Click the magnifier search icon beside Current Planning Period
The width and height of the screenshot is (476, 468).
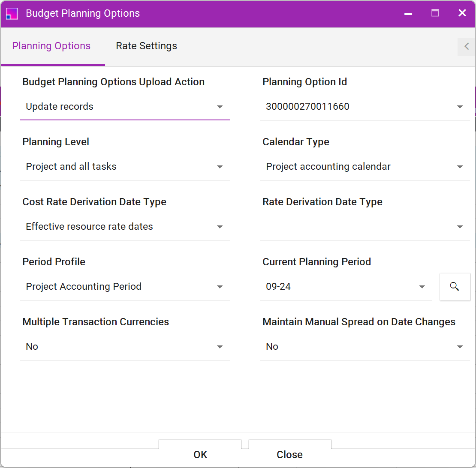pos(455,286)
